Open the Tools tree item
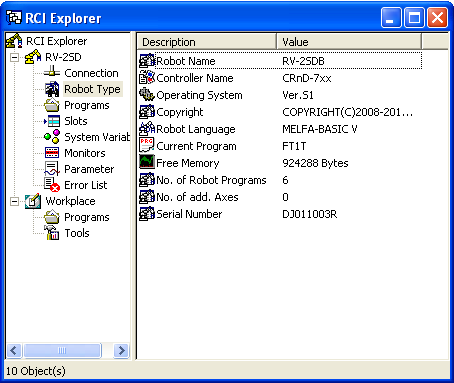The width and height of the screenshot is (454, 383). (77, 233)
